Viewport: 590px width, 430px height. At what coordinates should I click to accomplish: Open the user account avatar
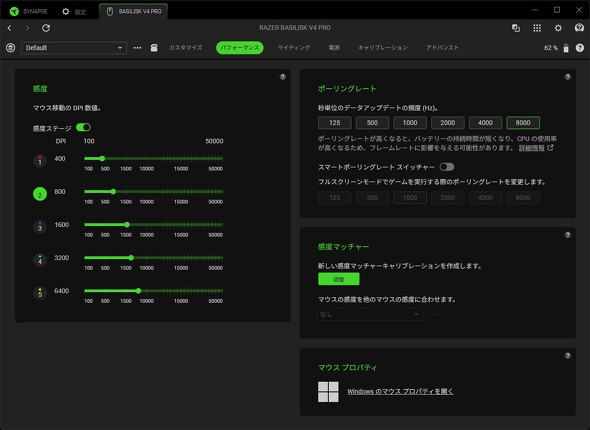(579, 28)
